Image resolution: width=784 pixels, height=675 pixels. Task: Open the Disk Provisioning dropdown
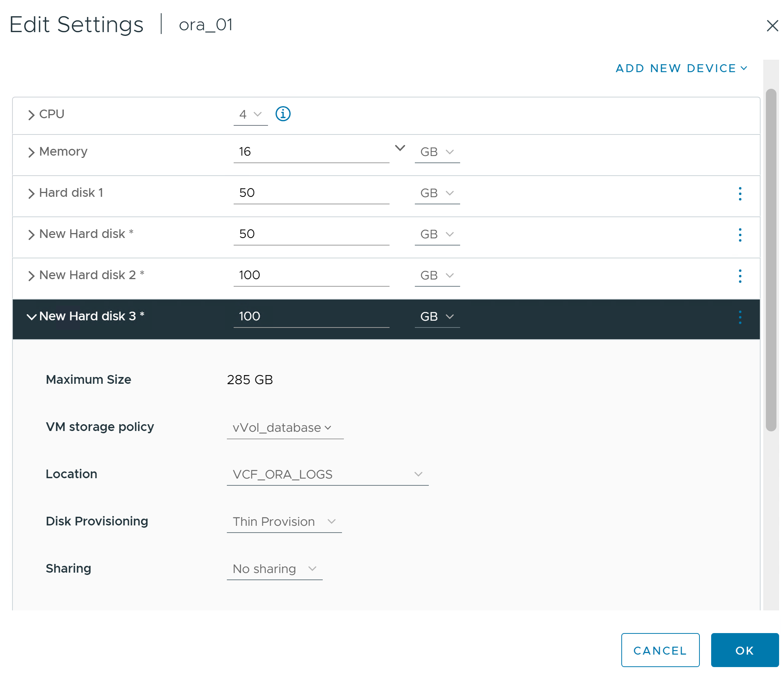(x=283, y=520)
